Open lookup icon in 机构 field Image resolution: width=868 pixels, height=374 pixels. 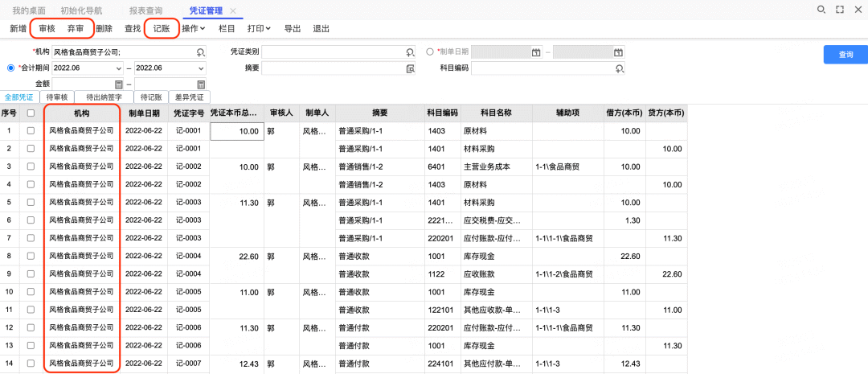200,52
